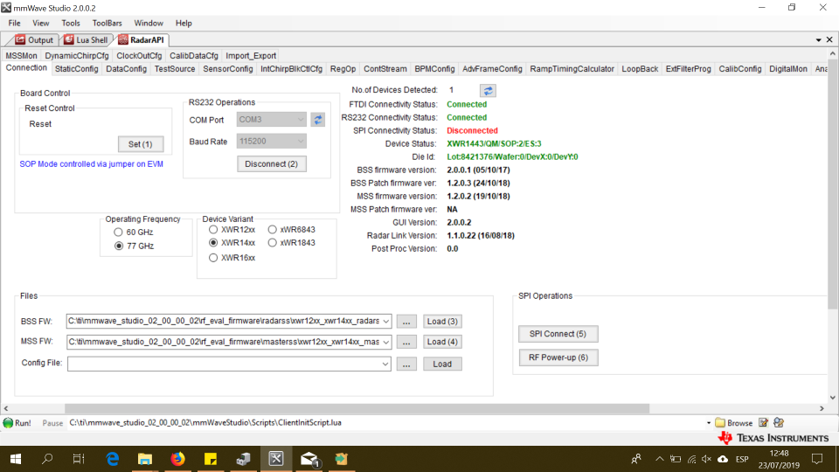Switch to the Output tab

(34, 40)
